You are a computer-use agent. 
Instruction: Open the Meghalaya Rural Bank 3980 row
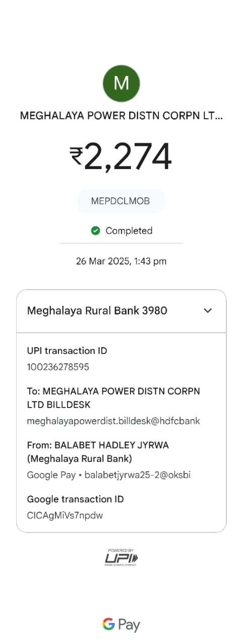pyautogui.click(x=121, y=311)
